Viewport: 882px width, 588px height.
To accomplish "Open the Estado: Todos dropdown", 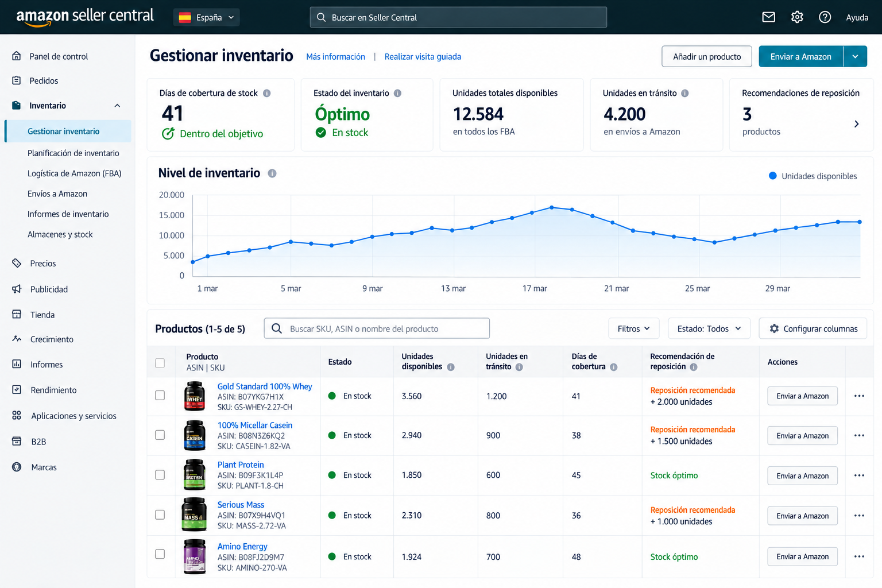I will pyautogui.click(x=709, y=328).
